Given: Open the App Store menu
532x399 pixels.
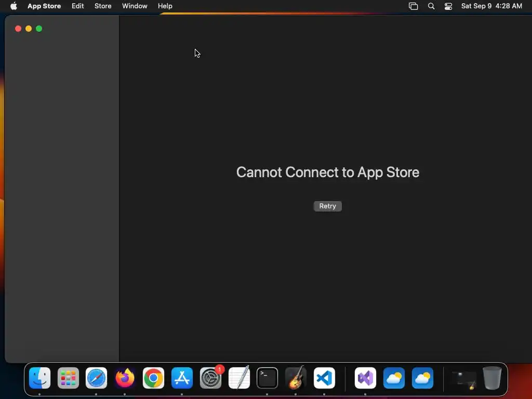Looking at the screenshot, I should click(44, 6).
